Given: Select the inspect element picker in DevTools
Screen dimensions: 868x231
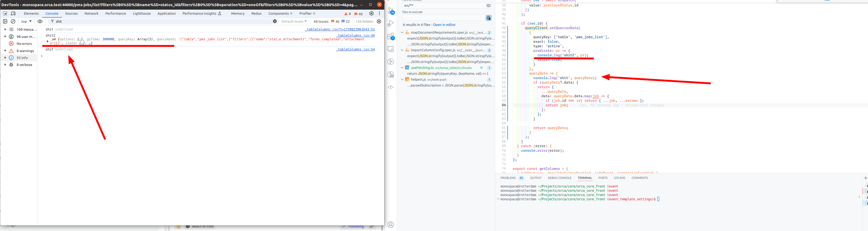Looking at the screenshot, I should point(5,14).
